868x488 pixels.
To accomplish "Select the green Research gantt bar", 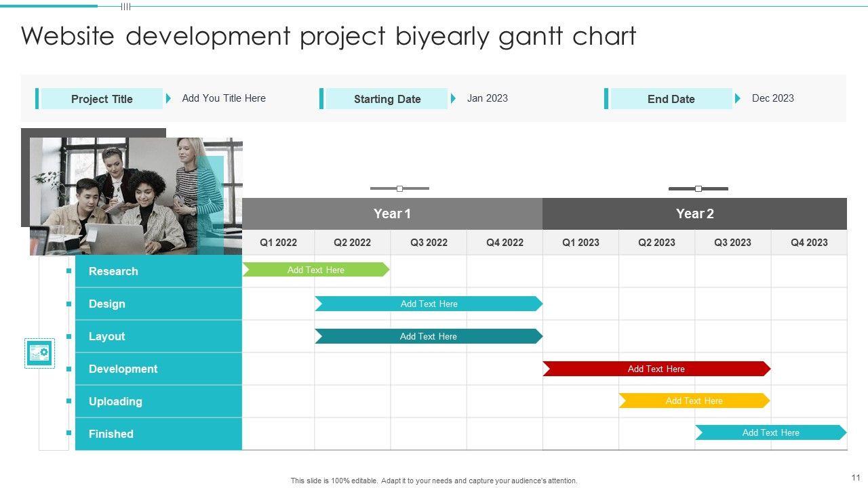I will (316, 270).
